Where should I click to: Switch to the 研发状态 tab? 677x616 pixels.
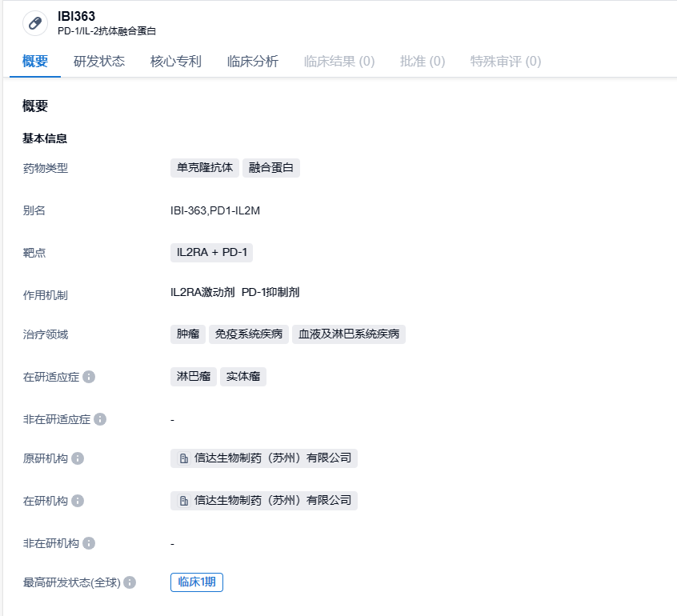(x=99, y=62)
